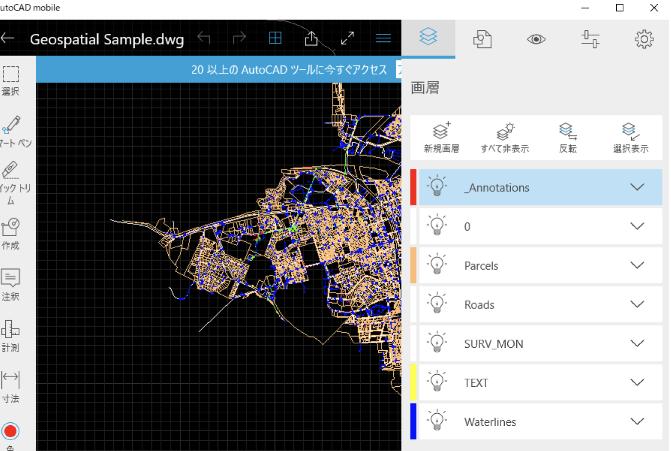Select the _Annotations layer name
Viewport: 671px width, 451px height.
click(497, 187)
